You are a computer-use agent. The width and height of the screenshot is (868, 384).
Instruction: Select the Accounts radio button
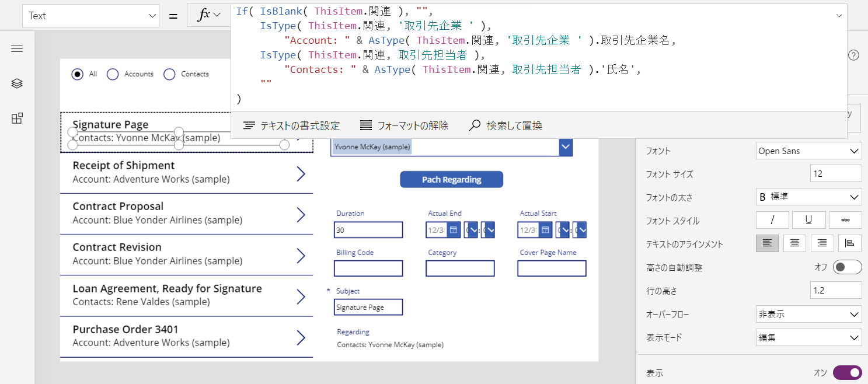click(x=112, y=74)
